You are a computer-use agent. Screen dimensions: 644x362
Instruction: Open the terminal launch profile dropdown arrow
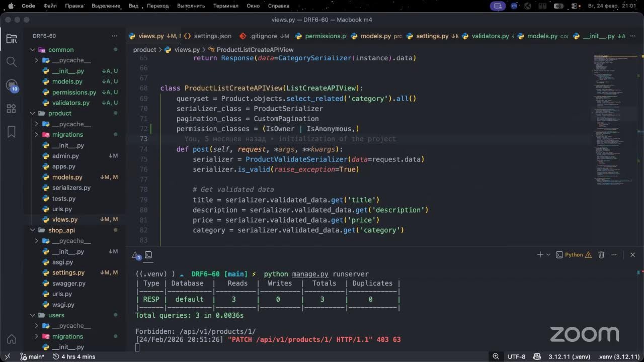548,255
